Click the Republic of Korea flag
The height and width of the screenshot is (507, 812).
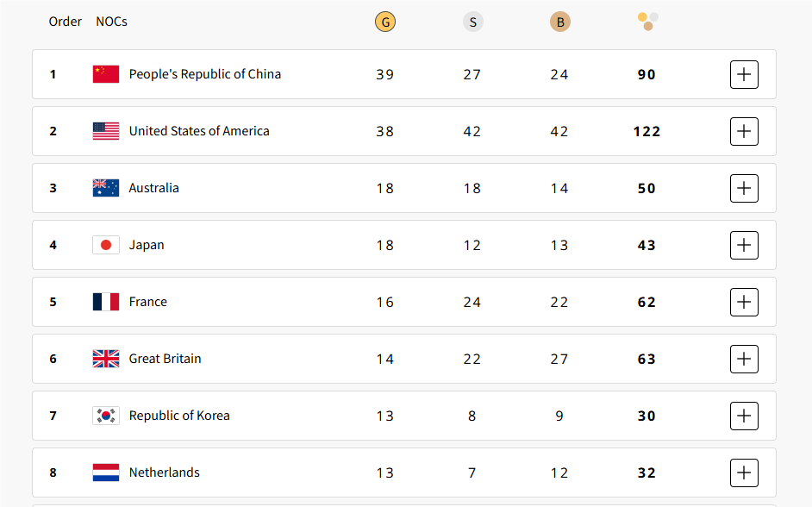point(106,416)
